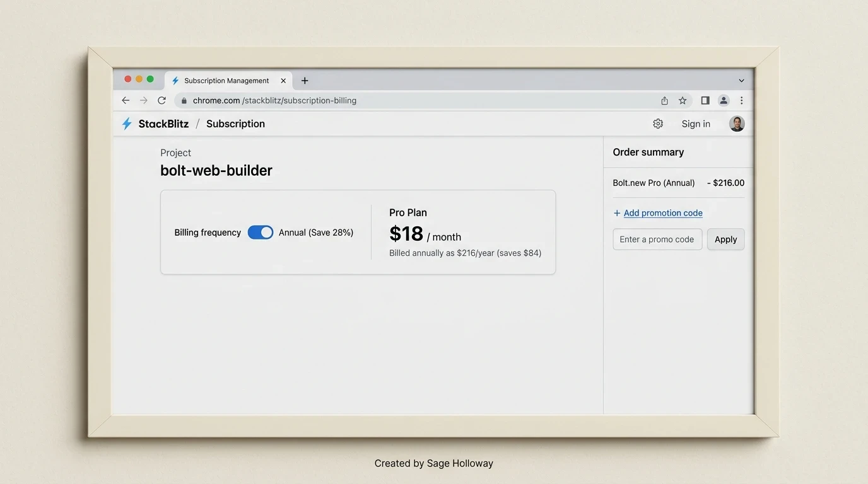Viewport: 868px width, 484px height.
Task: Click the StackBlitz brand name
Action: pyautogui.click(x=163, y=124)
